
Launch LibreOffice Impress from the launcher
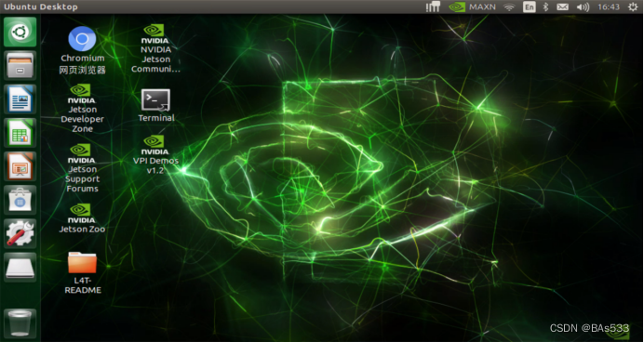tap(20, 166)
